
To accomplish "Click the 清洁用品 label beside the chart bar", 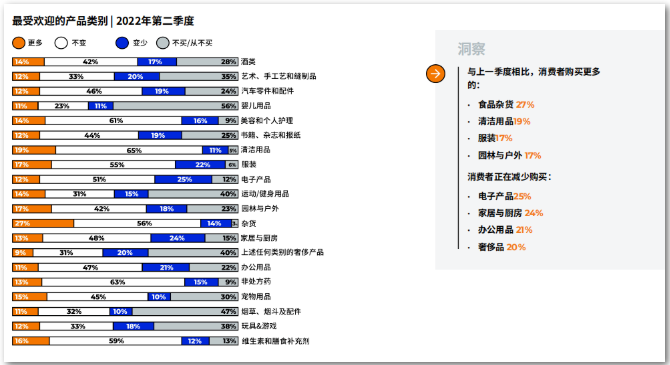I will [x=256, y=150].
